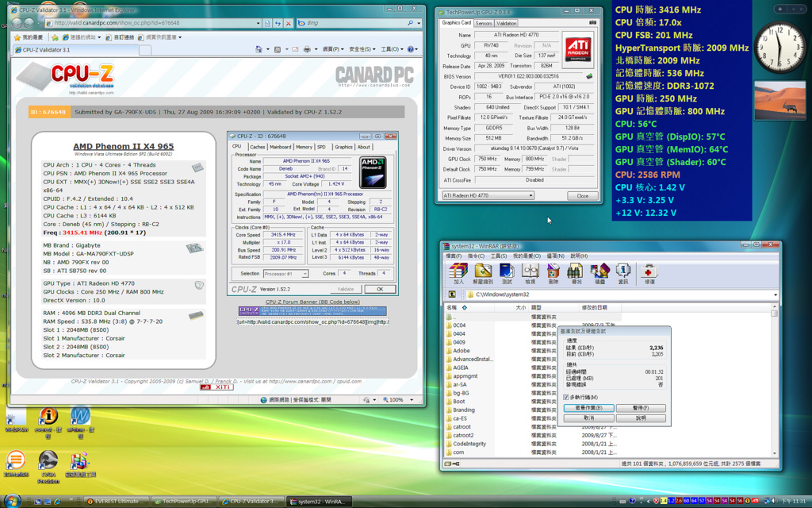812x508 pixels.
Task: Click the Internet Explorer forward arrow button
Action: coord(30,23)
